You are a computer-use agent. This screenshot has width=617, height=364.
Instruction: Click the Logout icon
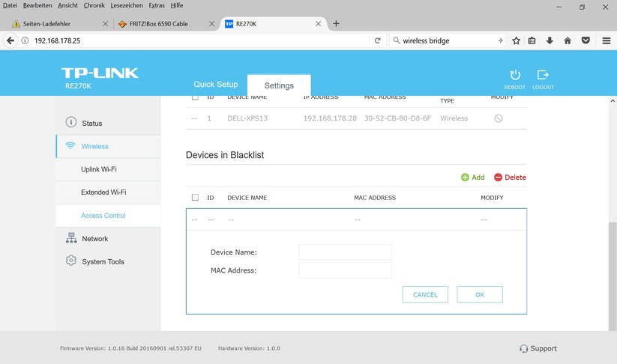click(543, 75)
